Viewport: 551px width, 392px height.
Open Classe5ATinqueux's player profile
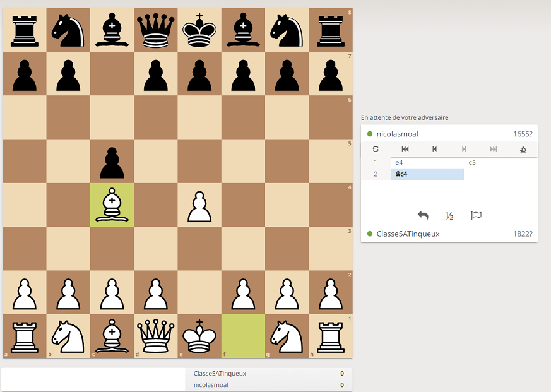pyautogui.click(x=408, y=234)
